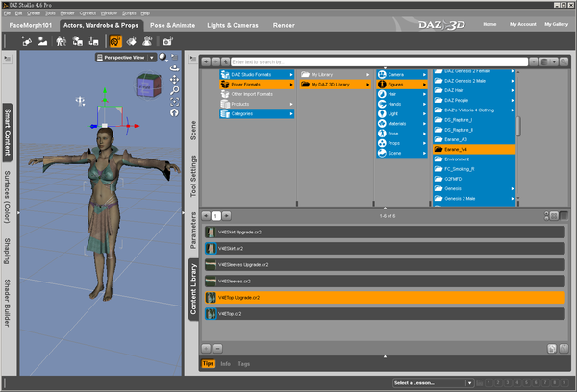Viewport: 577px width, 392px height.
Task: Click the copy pages icon bottom right
Action: tap(552, 348)
